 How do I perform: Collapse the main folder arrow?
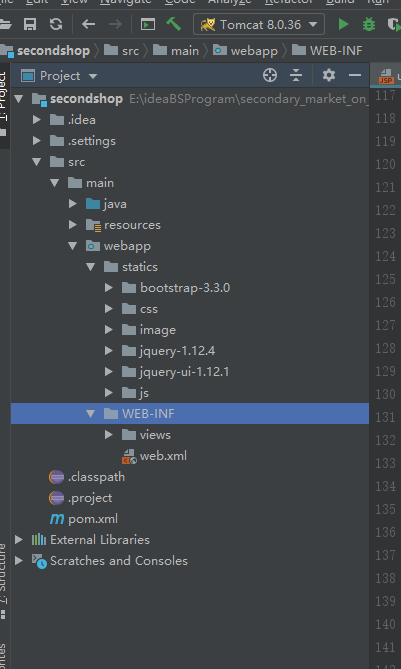[x=54, y=183]
